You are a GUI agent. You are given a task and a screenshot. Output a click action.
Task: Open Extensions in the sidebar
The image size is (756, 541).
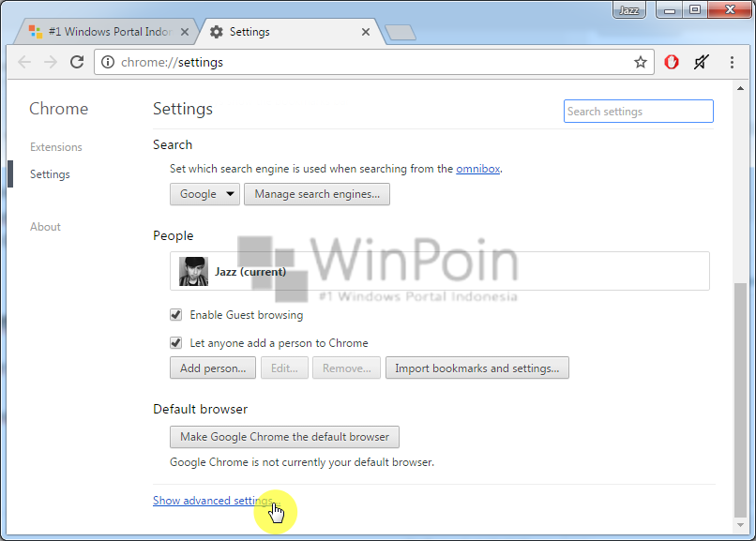click(x=56, y=147)
